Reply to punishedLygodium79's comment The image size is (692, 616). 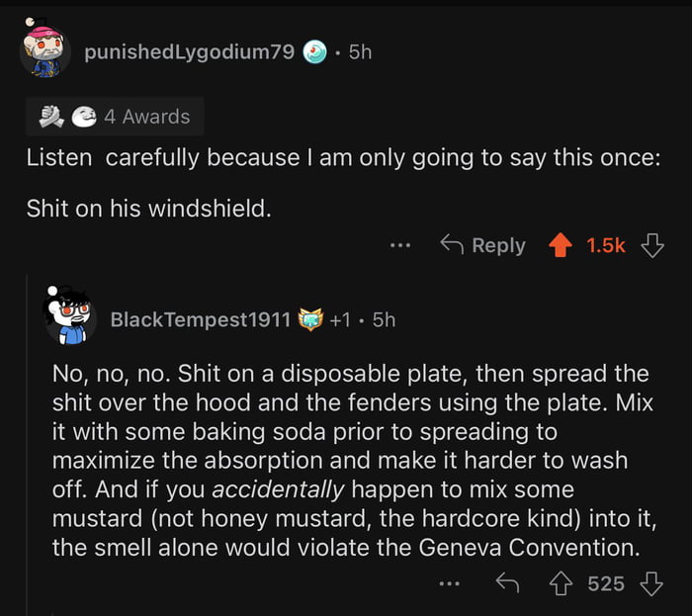tap(483, 245)
